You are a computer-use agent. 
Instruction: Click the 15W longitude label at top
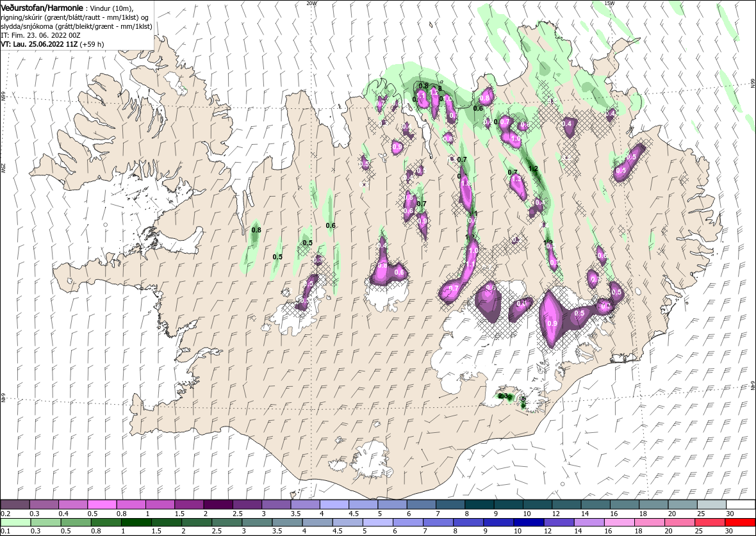609,3
